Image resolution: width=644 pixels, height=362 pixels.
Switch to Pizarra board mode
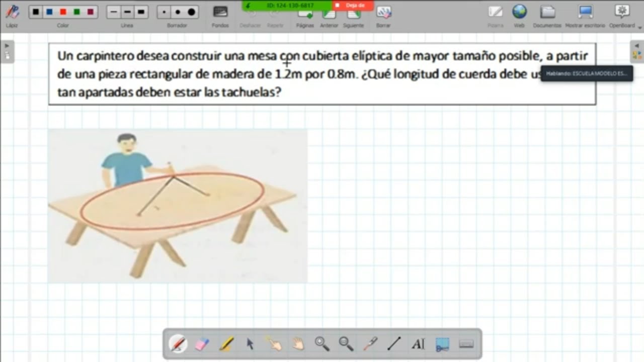[496, 15]
